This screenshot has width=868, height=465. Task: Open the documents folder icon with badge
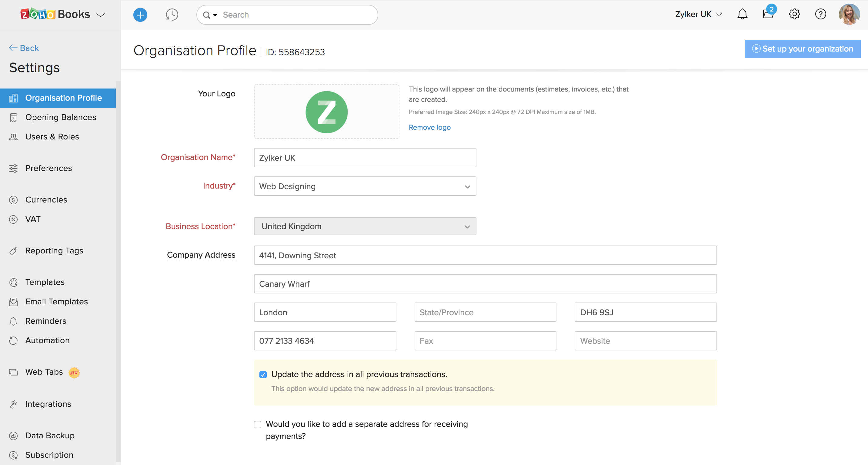point(768,14)
